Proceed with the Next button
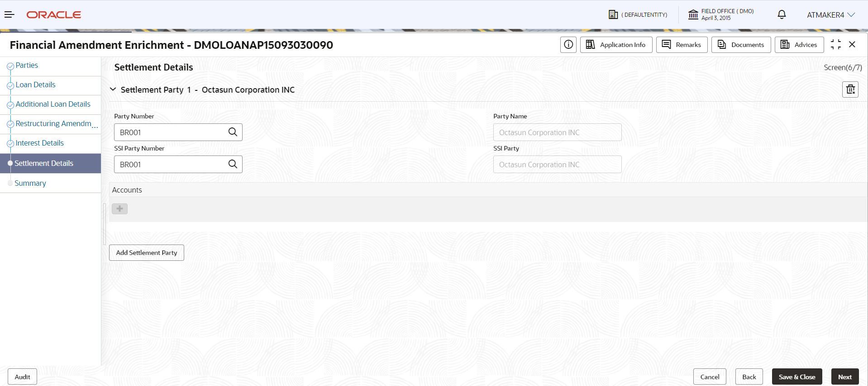The width and height of the screenshot is (868, 386). pyautogui.click(x=845, y=377)
